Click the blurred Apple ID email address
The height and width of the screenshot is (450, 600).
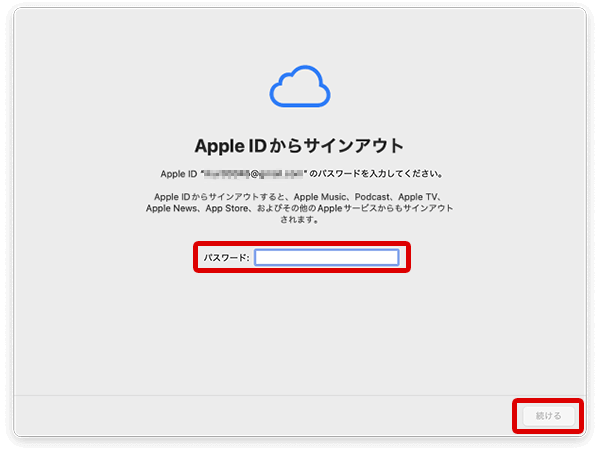coord(253,174)
